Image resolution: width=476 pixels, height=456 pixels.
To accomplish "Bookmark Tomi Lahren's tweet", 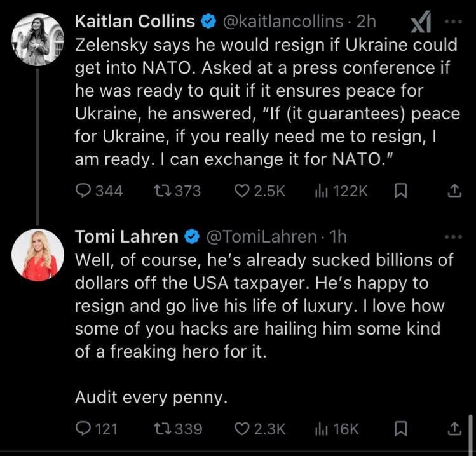I will click(x=400, y=429).
